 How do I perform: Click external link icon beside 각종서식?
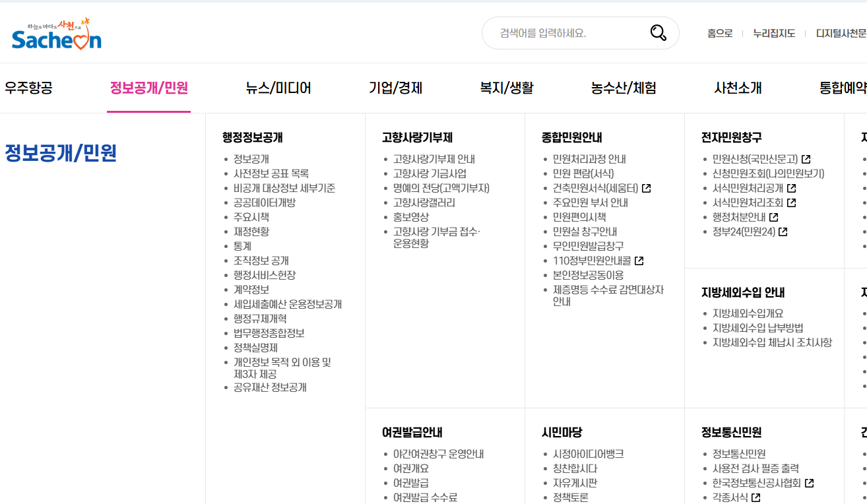point(755,497)
